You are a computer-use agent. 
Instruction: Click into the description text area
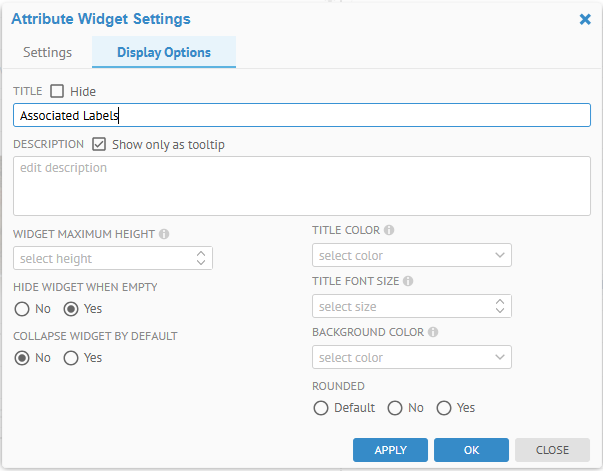(301, 185)
